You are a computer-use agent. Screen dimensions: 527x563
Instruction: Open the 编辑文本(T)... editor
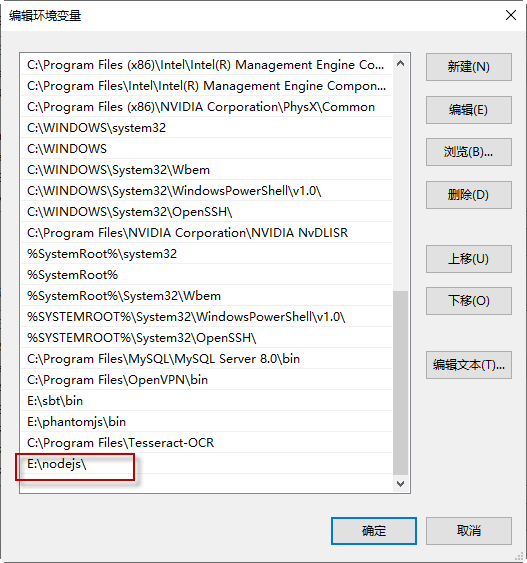(468, 365)
